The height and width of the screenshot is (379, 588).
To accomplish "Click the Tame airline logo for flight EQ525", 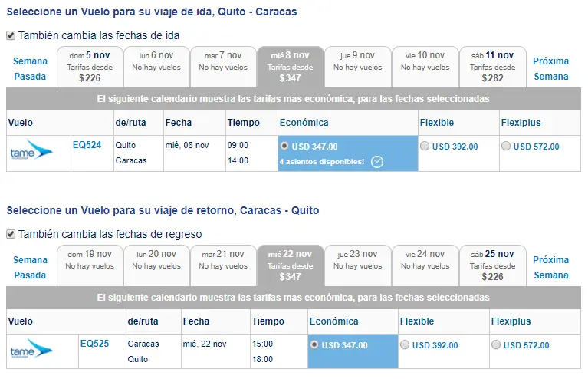I will [x=31, y=350].
